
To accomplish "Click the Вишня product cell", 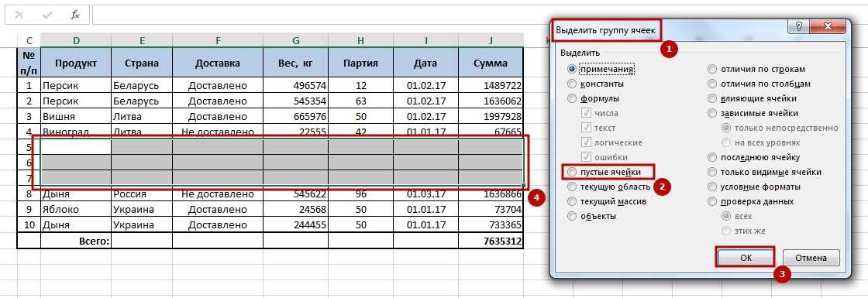I will pos(76,117).
